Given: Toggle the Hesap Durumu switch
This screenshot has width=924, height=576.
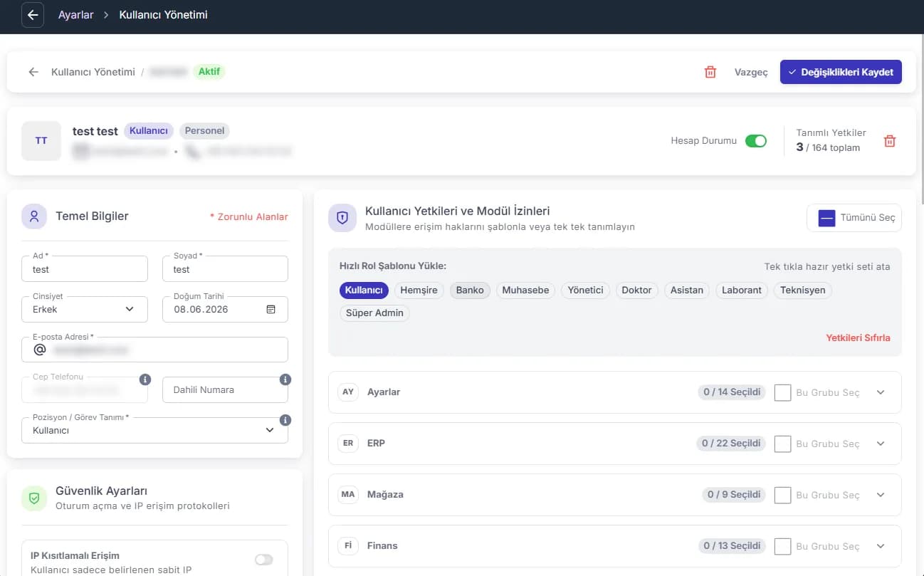Looking at the screenshot, I should pos(755,141).
